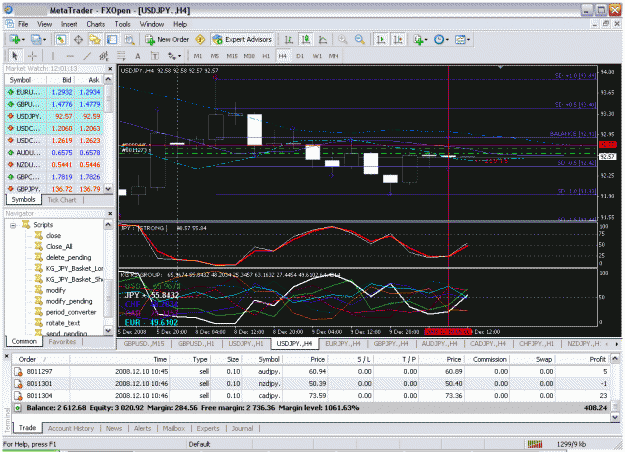
Task: Select the period_converter script
Action: [x=71, y=312]
